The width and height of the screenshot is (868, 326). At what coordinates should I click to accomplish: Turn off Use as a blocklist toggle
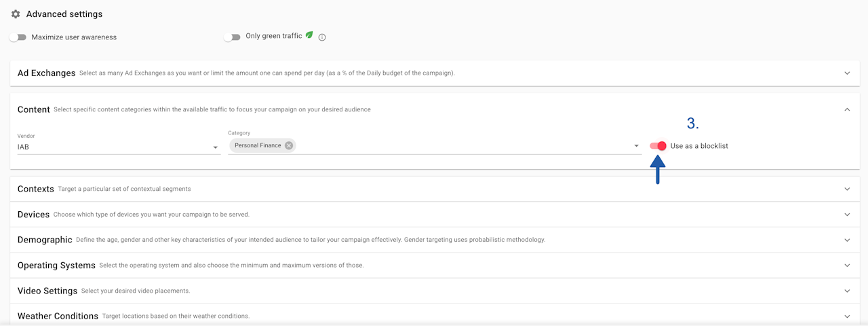(x=658, y=146)
